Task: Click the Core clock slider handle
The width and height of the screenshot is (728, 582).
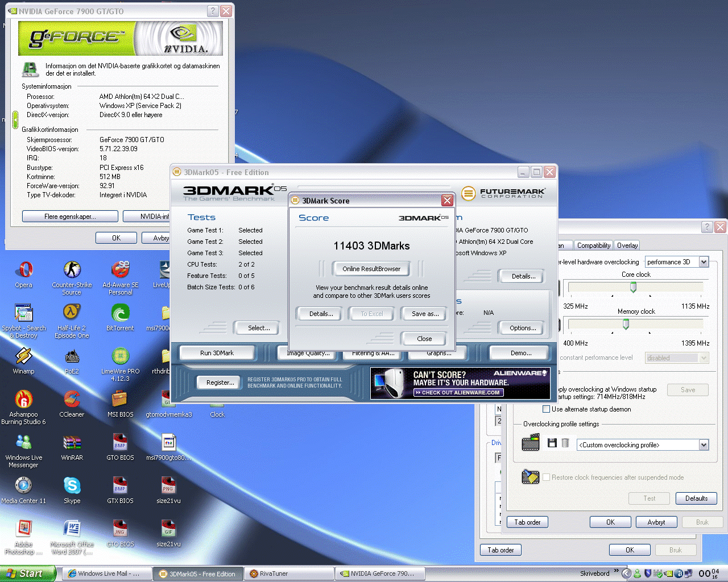Action: tap(633, 288)
